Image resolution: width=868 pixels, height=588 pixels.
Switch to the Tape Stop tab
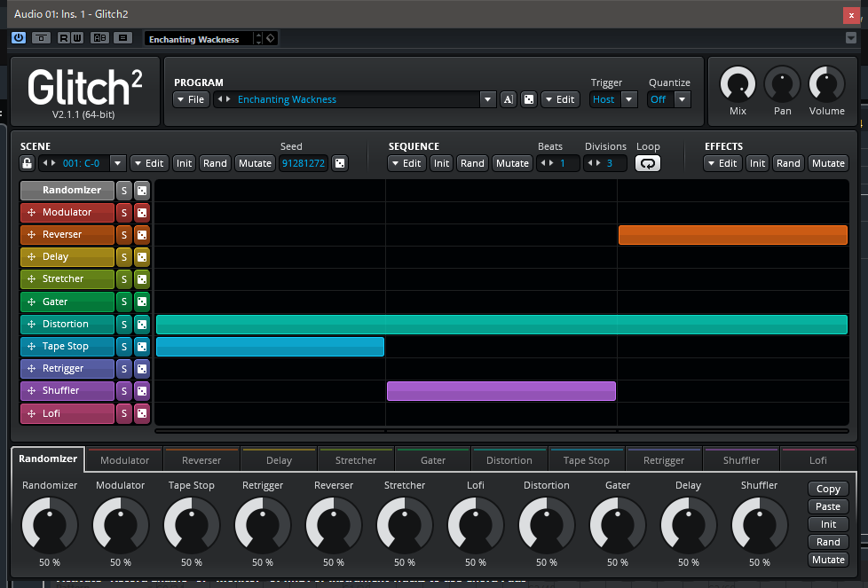point(587,459)
